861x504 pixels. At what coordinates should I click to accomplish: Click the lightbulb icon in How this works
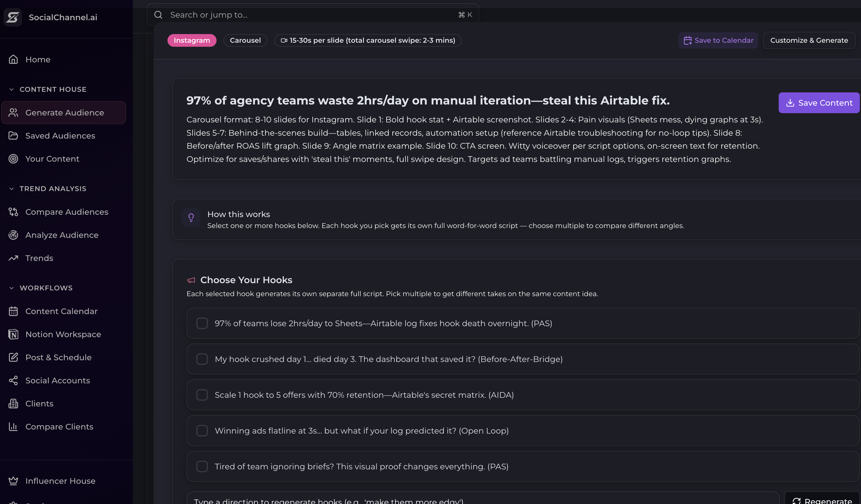[191, 218]
